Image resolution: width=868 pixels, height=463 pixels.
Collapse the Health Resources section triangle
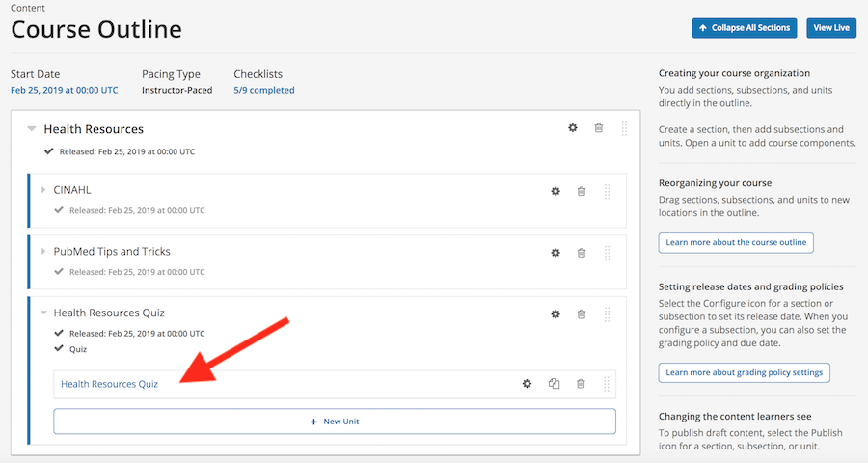point(32,129)
